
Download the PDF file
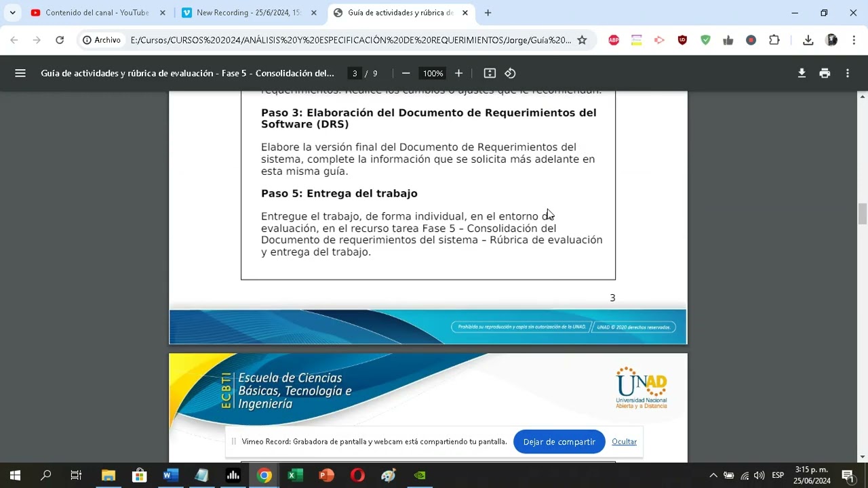802,73
